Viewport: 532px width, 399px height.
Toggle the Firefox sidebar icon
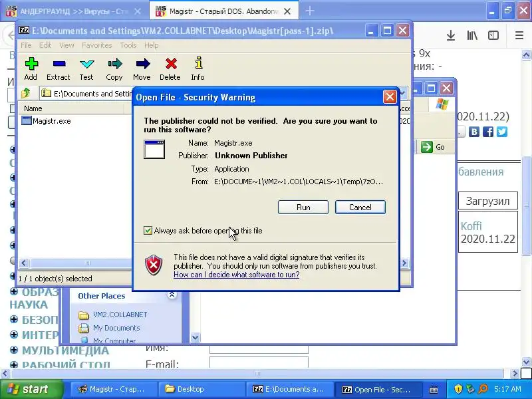click(x=493, y=35)
